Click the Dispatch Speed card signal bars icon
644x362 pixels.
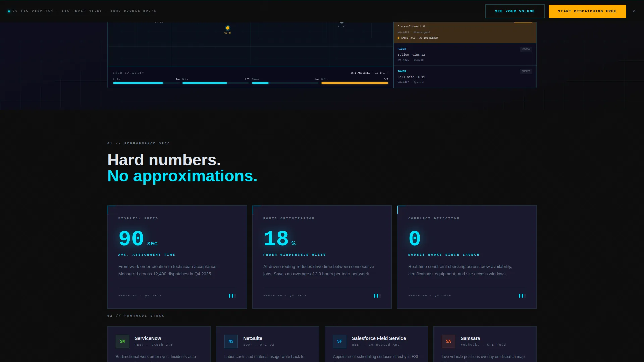pos(232,296)
